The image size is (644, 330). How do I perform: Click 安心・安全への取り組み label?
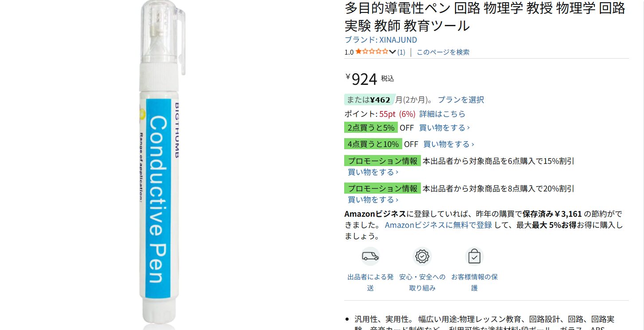[x=422, y=282]
